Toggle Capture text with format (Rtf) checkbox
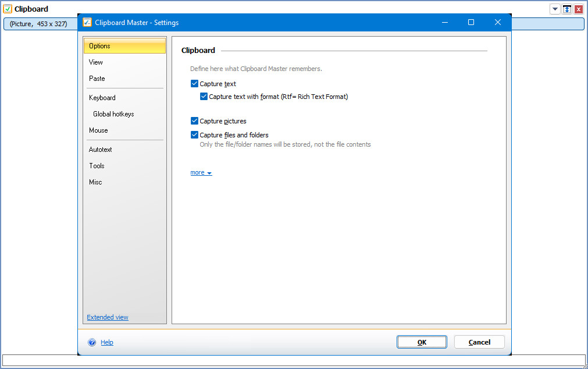This screenshot has height=369, width=588. tap(204, 97)
